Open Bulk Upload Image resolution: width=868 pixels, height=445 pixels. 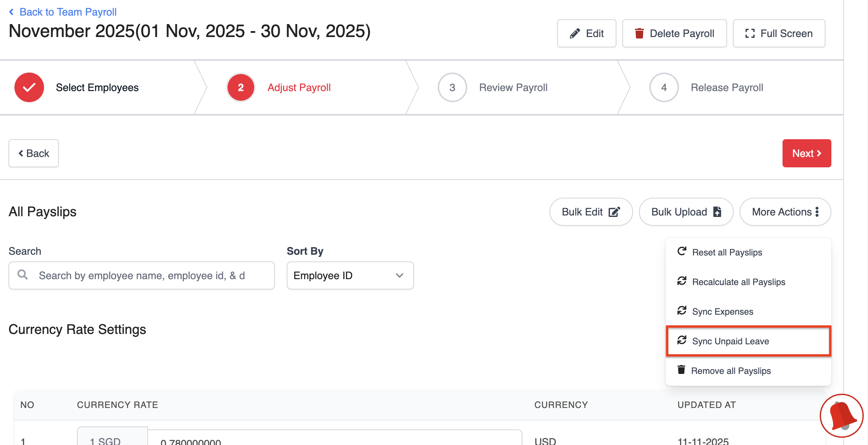pos(686,212)
